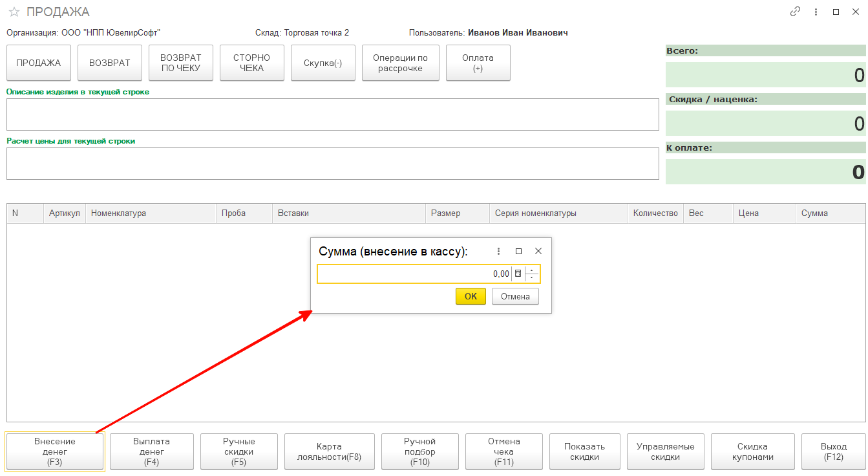Click the Проба column header
This screenshot has width=868, height=476.
pos(244,213)
